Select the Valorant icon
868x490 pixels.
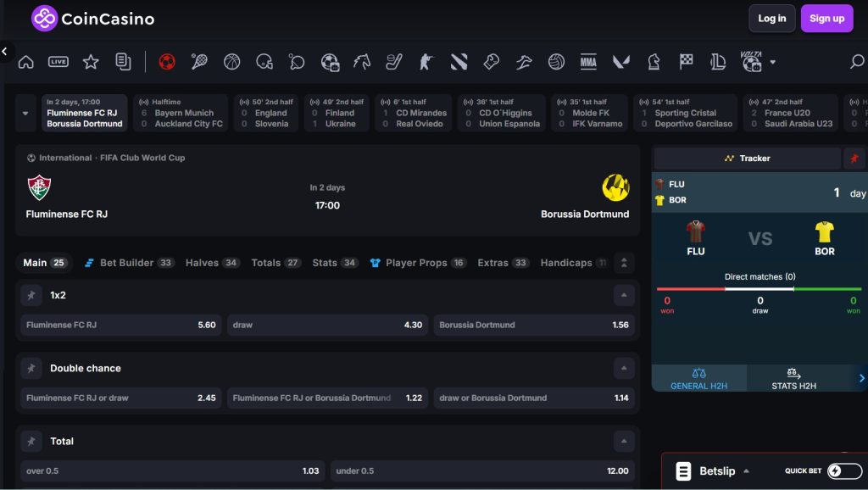click(x=621, y=61)
